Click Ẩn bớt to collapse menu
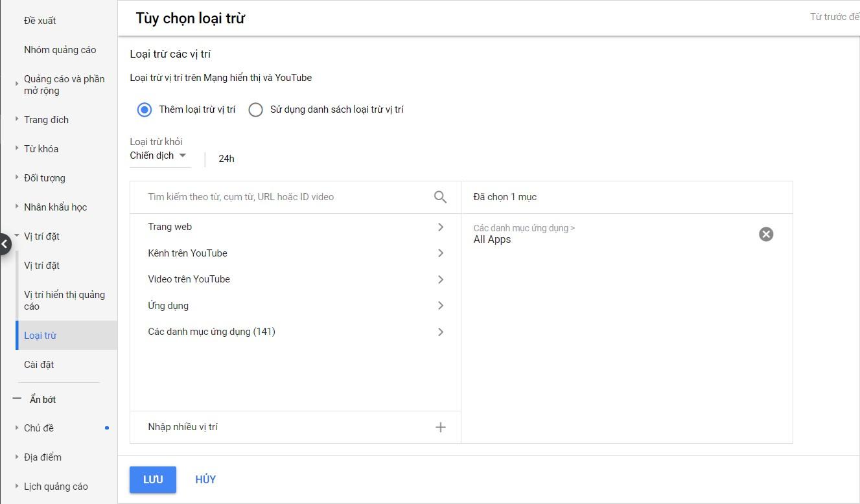The width and height of the screenshot is (860, 504). [43, 400]
